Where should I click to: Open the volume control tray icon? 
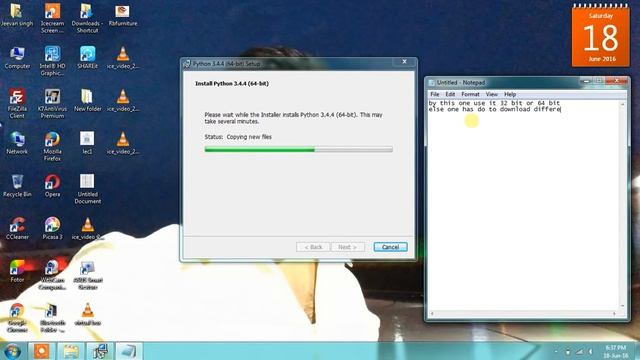pos(590,351)
